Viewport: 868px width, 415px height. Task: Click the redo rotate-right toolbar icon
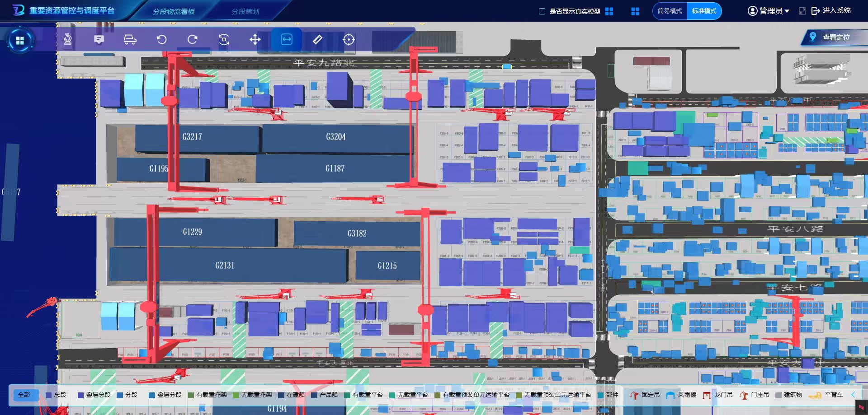(x=193, y=40)
